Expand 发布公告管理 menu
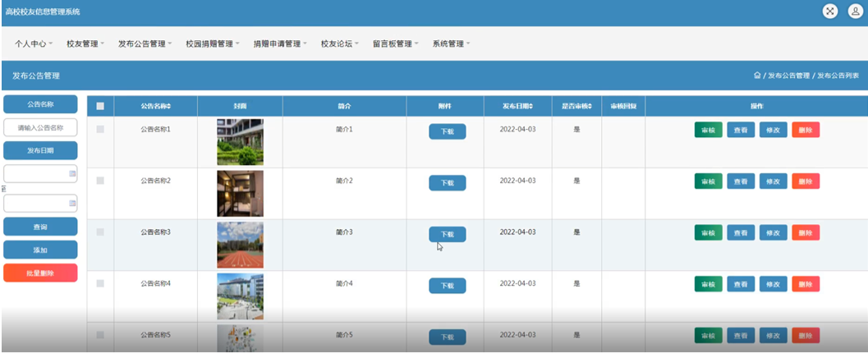Viewport: 868px width, 353px height. pos(145,44)
